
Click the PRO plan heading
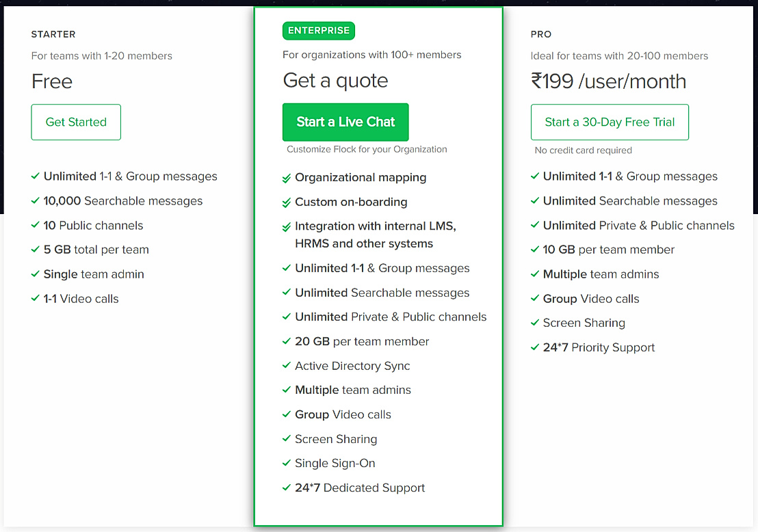[x=541, y=34]
